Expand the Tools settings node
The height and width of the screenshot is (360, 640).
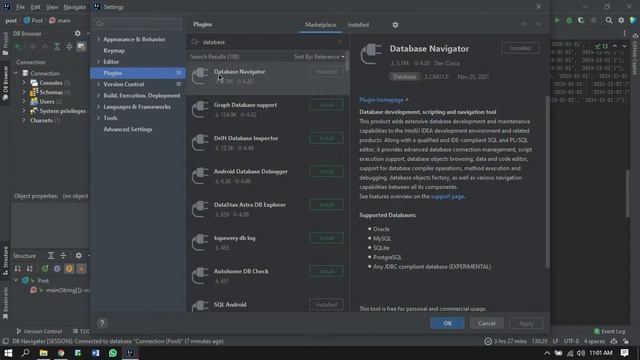98,118
